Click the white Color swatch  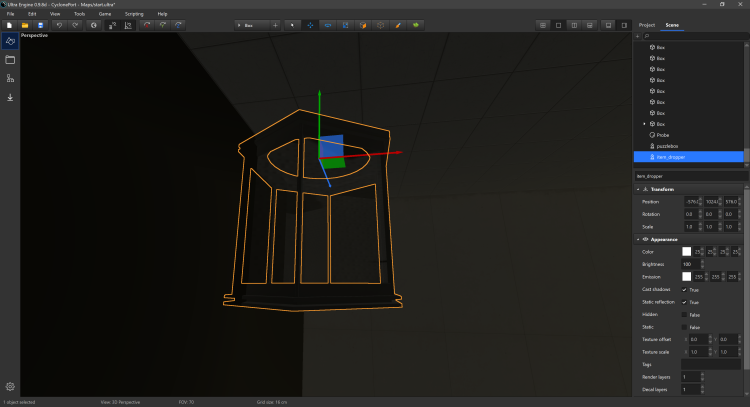pyautogui.click(x=687, y=251)
